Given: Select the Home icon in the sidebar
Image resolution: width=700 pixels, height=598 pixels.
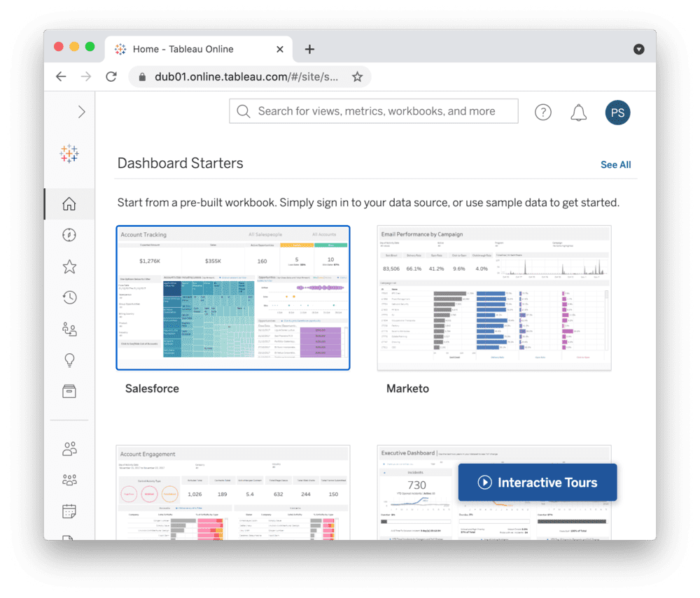Looking at the screenshot, I should [x=69, y=204].
